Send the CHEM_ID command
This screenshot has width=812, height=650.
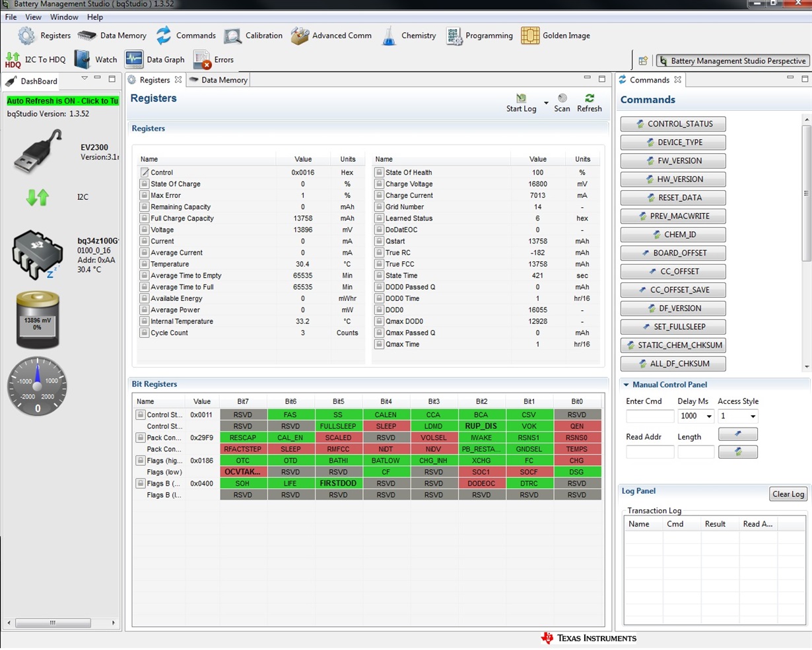[x=673, y=235]
